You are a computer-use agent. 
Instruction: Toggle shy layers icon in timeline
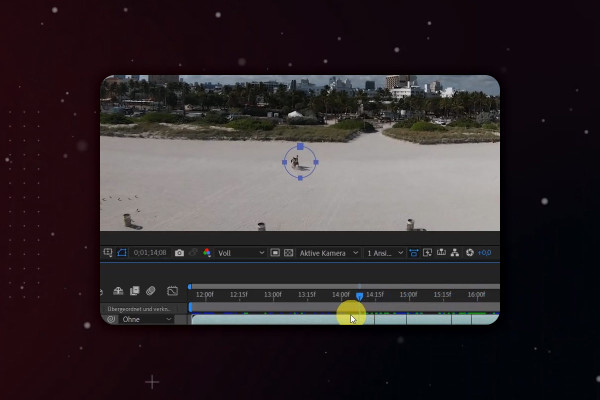[118, 291]
